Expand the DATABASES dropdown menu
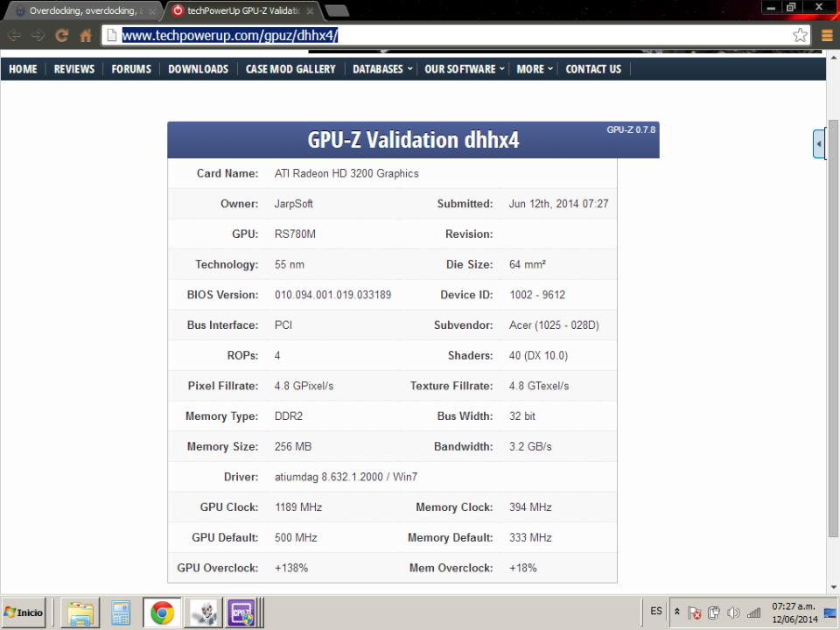 click(382, 69)
